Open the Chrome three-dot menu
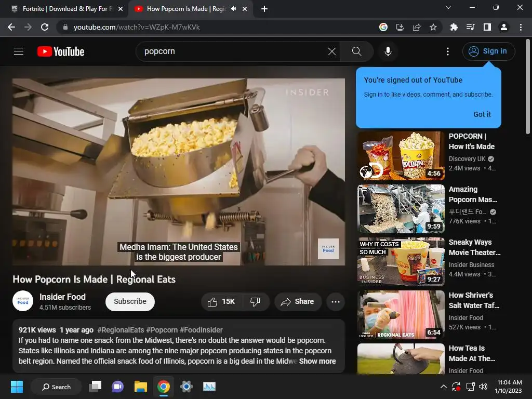The height and width of the screenshot is (399, 532). click(521, 27)
